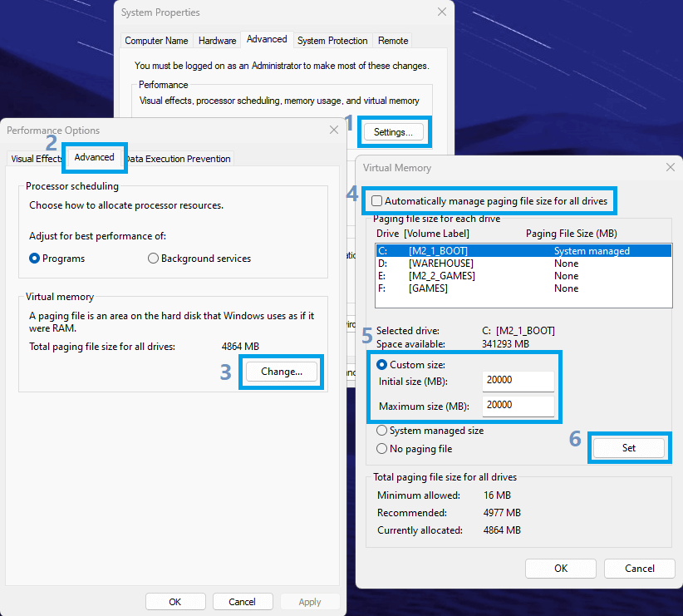Click the Minimum allowed 16 MB value
This screenshot has height=616, width=683.
[x=497, y=495]
